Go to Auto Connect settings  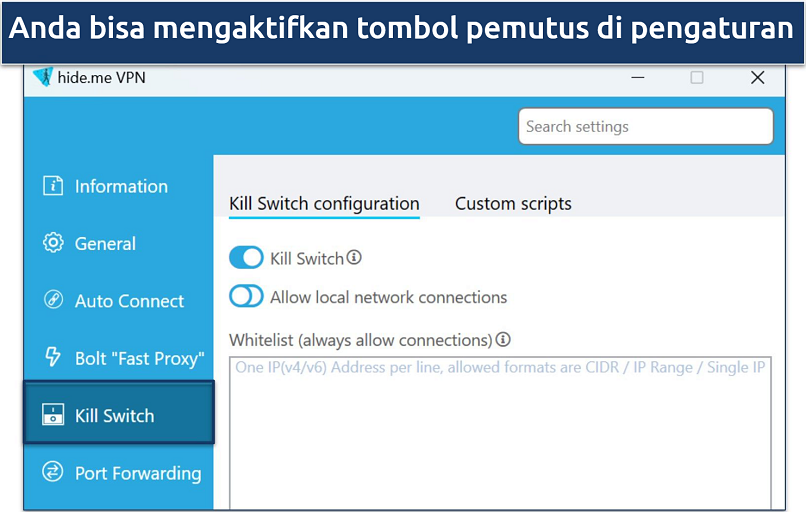tap(129, 300)
